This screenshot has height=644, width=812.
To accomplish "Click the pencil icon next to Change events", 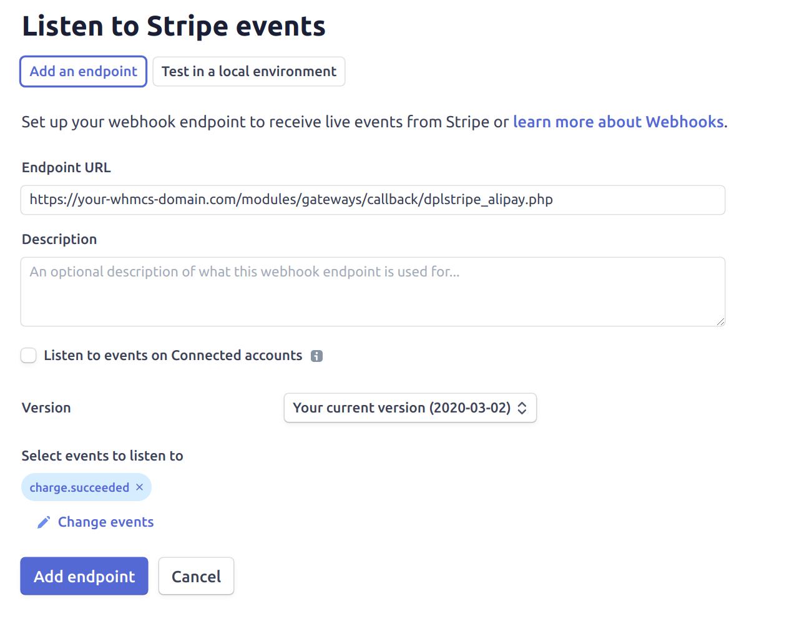I will pos(44,522).
